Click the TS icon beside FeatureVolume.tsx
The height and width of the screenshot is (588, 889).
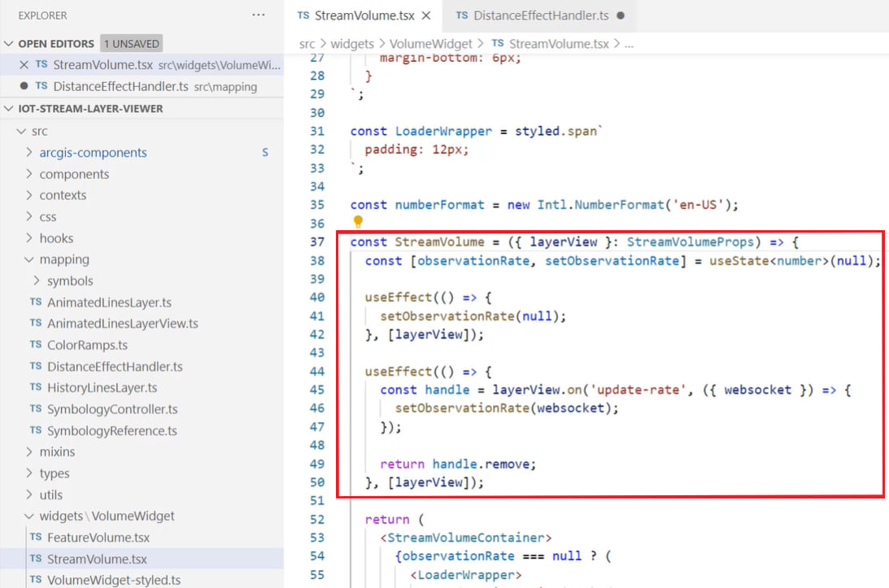coord(34,538)
